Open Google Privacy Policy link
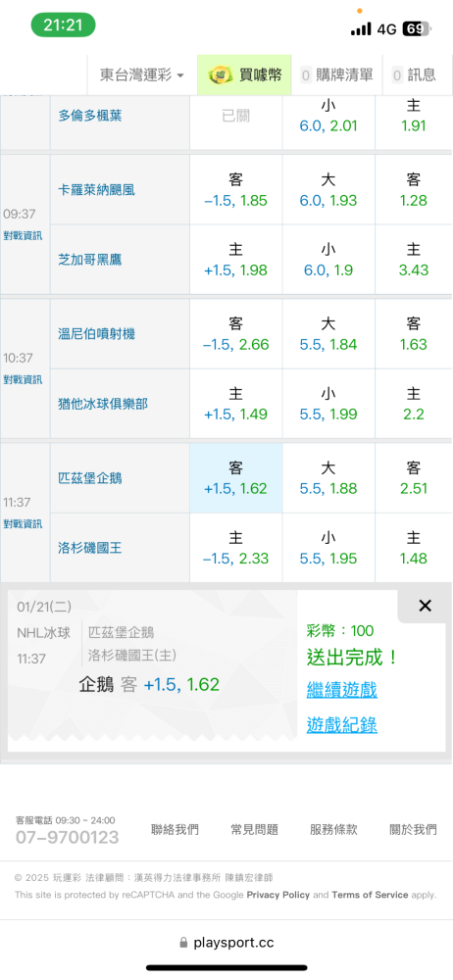 point(278,895)
